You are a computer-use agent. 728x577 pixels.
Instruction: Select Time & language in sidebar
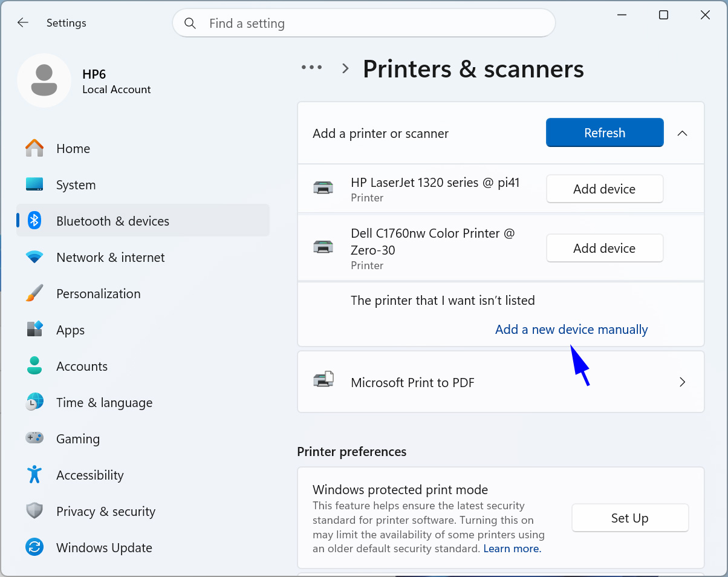point(104,402)
